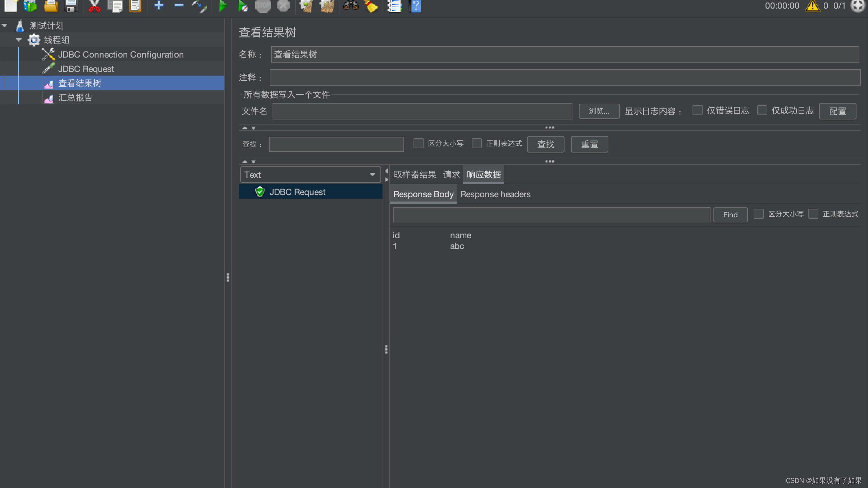Expand the 线程组 tree node
This screenshot has height=488, width=868.
(17, 39)
